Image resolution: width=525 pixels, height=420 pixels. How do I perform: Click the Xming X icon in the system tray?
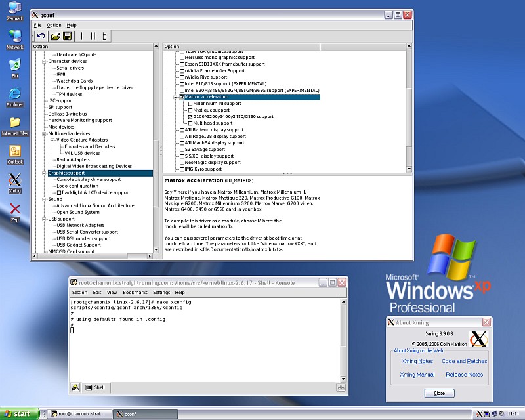[480, 414]
